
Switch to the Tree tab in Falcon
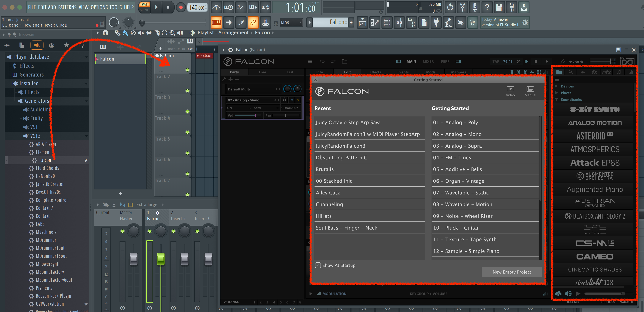coord(262,72)
